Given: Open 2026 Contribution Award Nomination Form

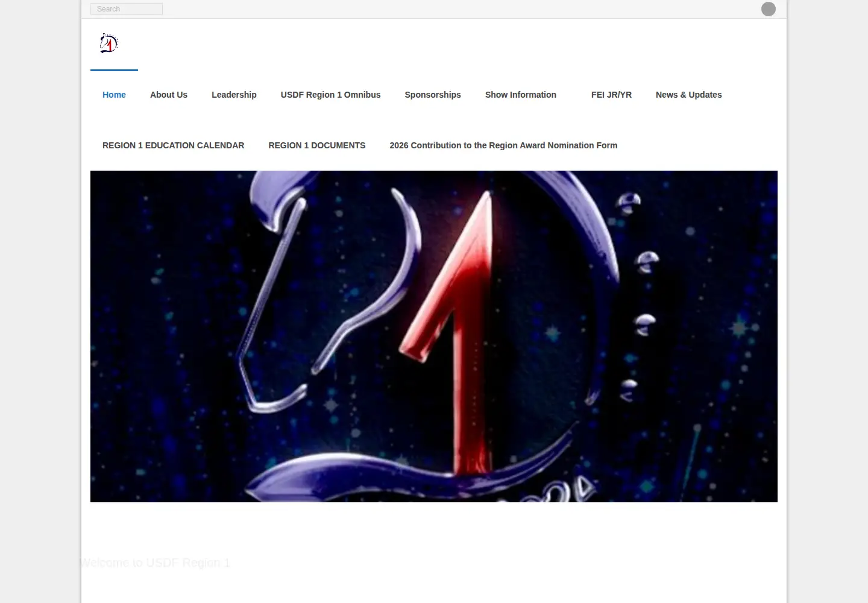Looking at the screenshot, I should click(503, 145).
